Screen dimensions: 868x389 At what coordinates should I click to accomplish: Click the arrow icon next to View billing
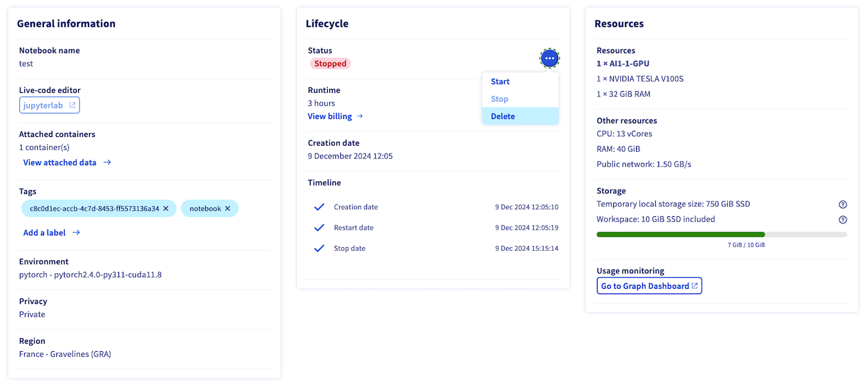360,116
